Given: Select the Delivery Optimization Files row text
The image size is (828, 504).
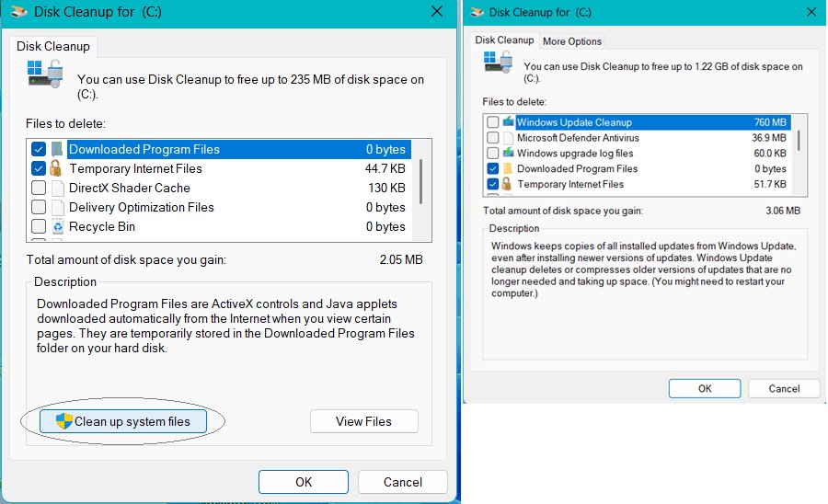Looking at the screenshot, I should coord(142,208).
